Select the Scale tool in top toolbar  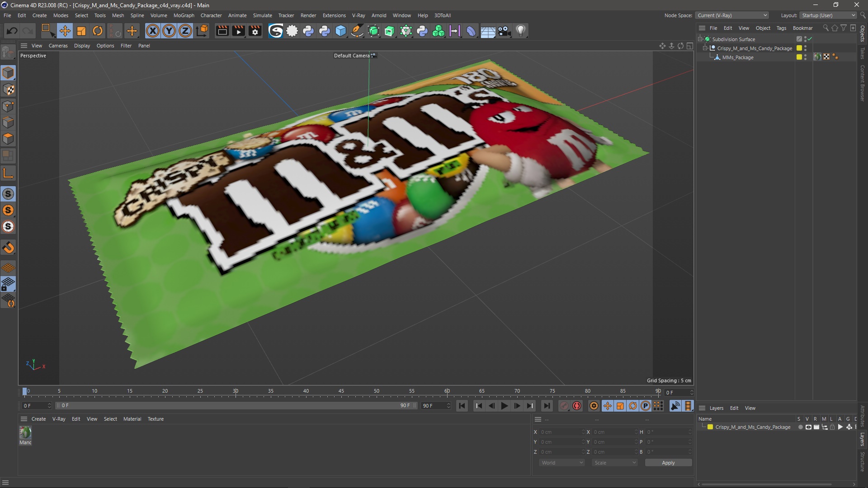pyautogui.click(x=81, y=31)
